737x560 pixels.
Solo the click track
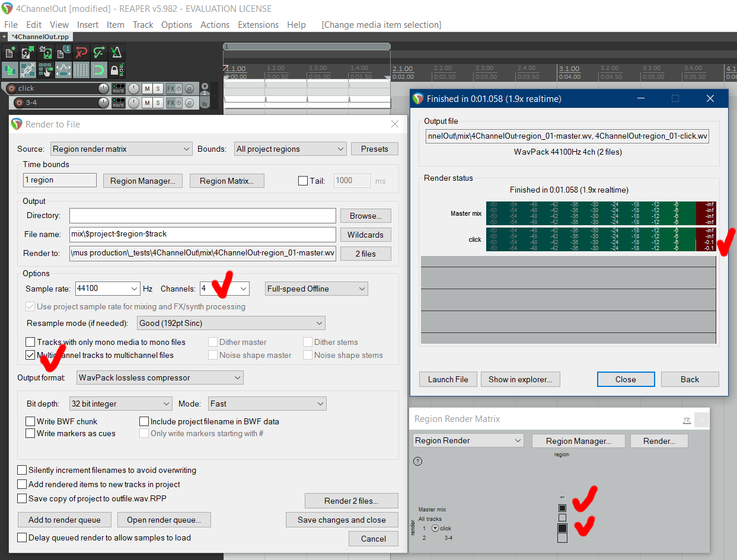point(158,88)
